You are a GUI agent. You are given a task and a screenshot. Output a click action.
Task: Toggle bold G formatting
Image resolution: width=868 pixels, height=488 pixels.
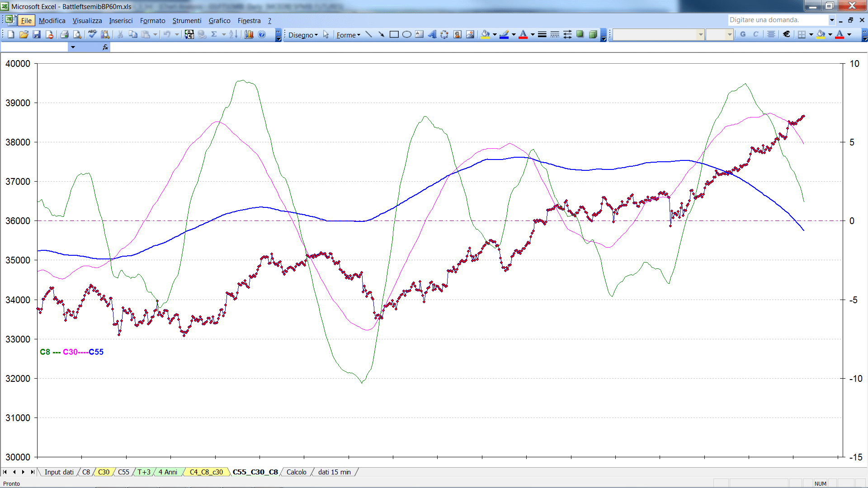coord(743,34)
